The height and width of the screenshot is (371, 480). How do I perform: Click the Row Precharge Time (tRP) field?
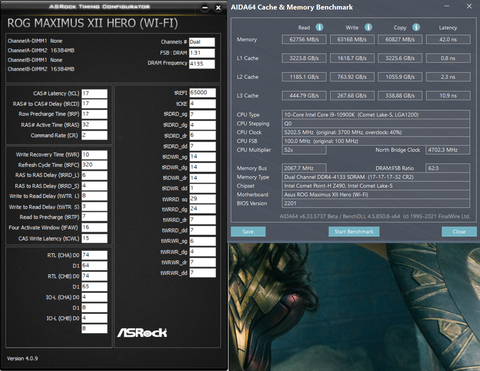point(94,114)
